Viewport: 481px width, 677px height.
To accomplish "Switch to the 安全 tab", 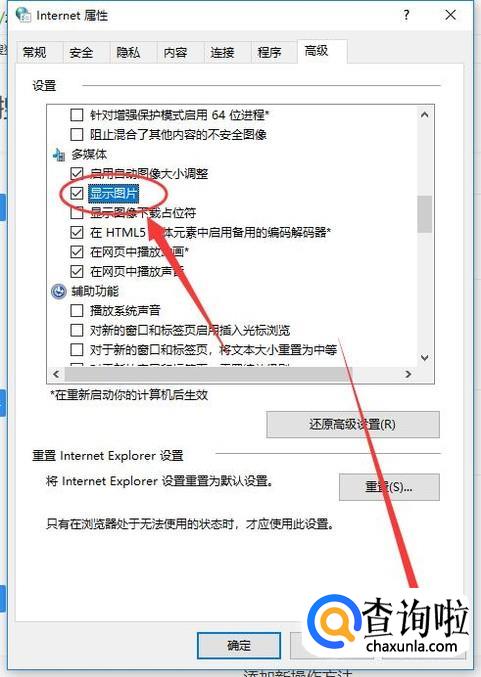I will (x=81, y=53).
